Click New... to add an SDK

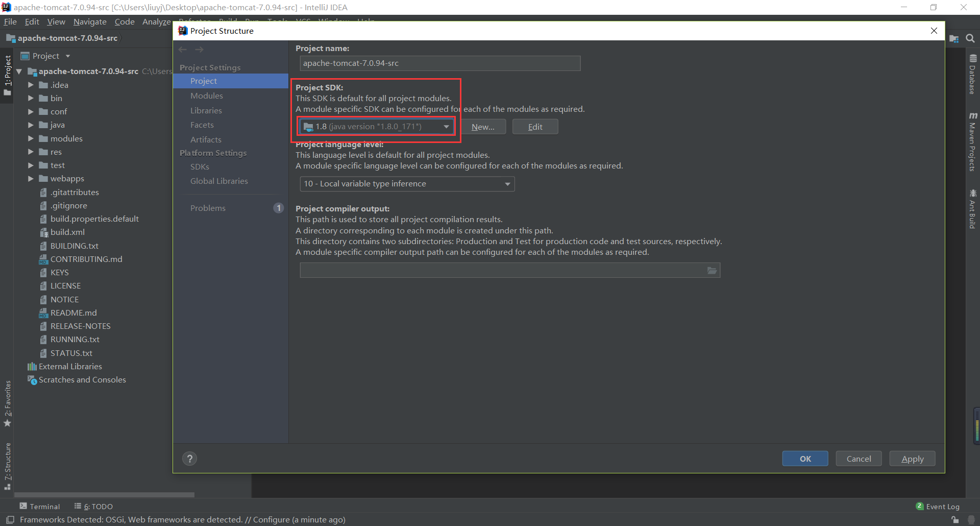[483, 127]
